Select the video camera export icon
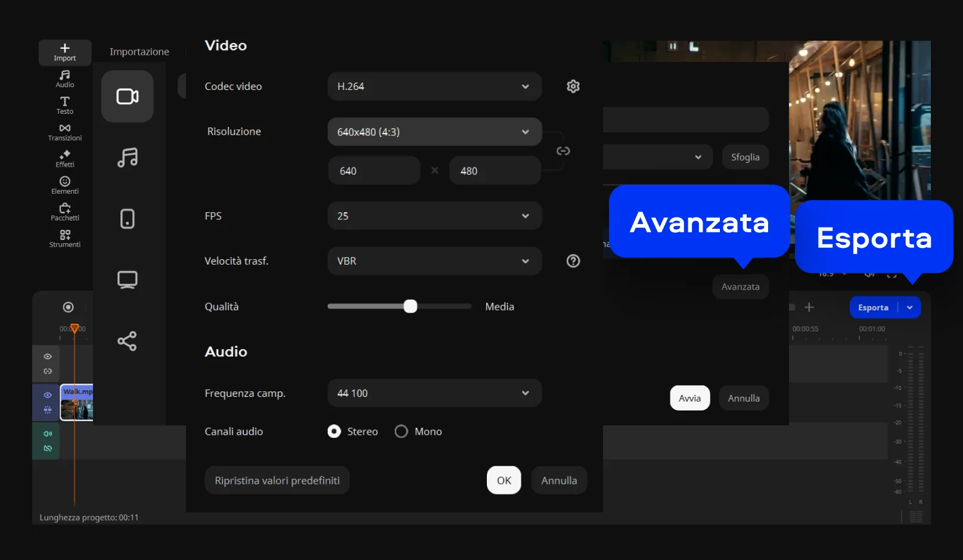This screenshot has height=560, width=963. 127,97
